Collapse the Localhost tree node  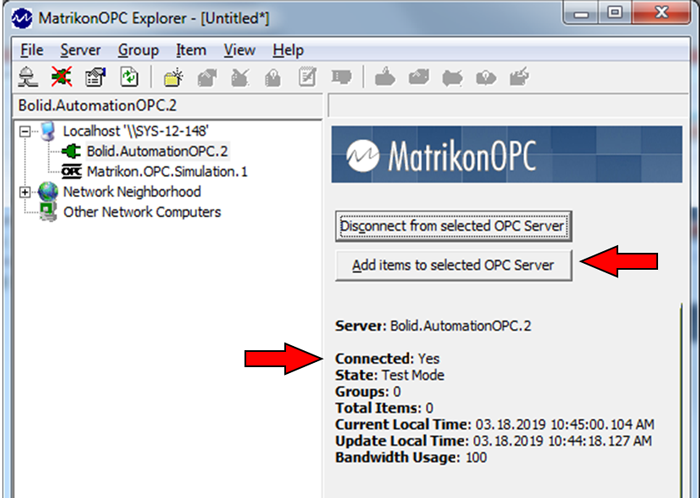pyautogui.click(x=26, y=131)
